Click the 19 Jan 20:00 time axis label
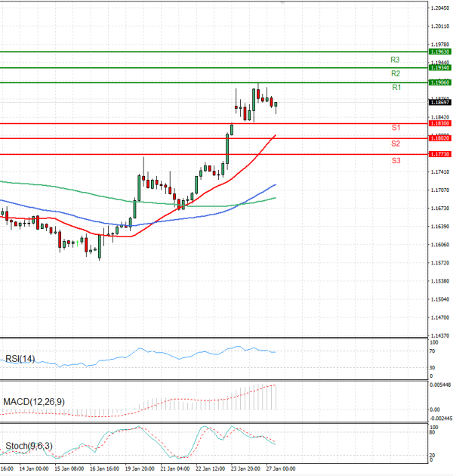453x476 pixels. click(139, 468)
